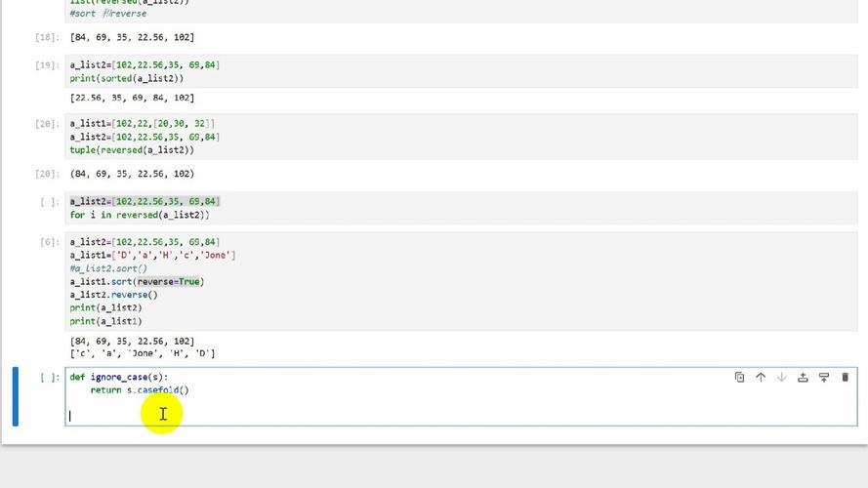Click the '#a_list2.sort()' comment line

(108, 268)
